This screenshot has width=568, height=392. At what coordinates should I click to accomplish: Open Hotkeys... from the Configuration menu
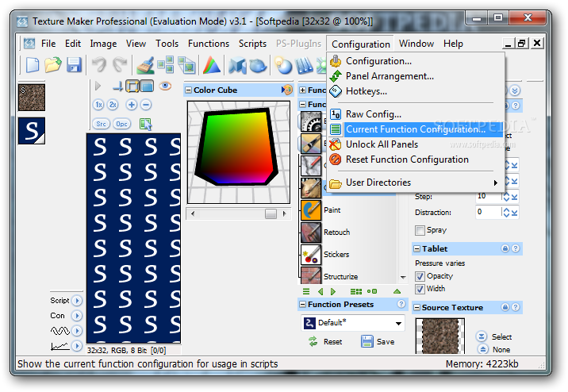(416, 91)
